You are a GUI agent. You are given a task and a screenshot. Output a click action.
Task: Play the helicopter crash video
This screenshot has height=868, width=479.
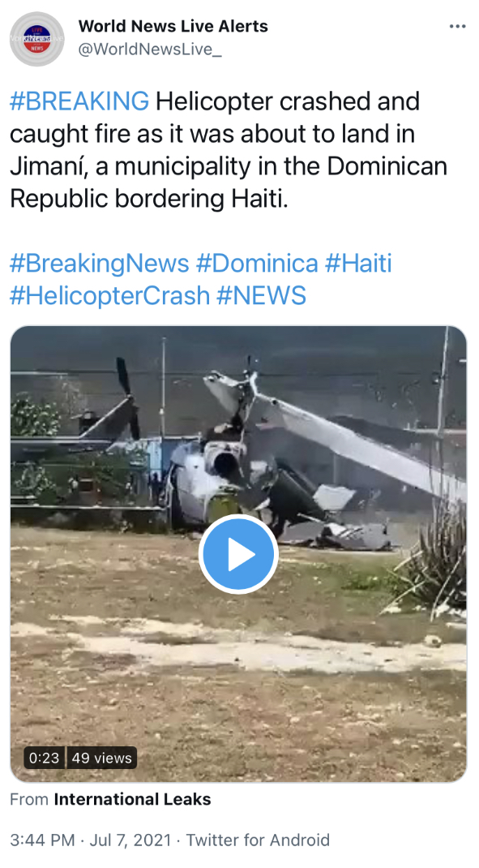pyautogui.click(x=238, y=554)
